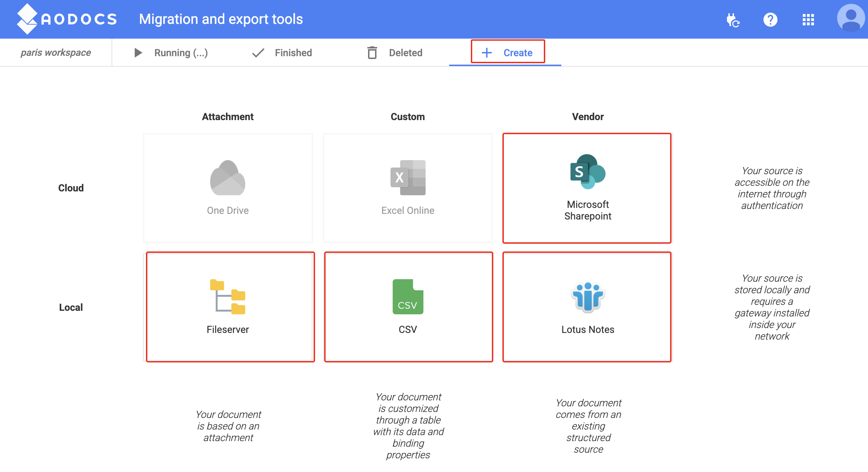The image size is (868, 472).
Task: Click the Attachment column heading
Action: [228, 117]
